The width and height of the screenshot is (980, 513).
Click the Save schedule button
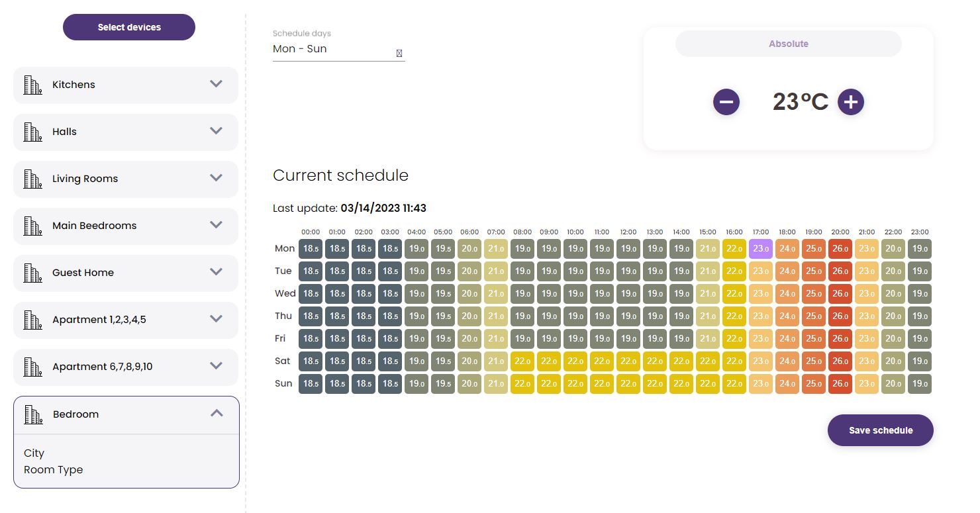tap(880, 430)
